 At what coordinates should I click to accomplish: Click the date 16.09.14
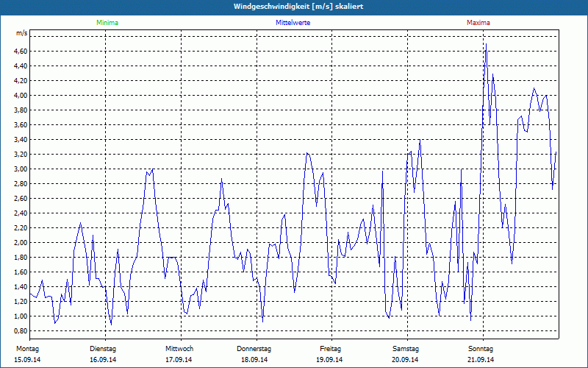click(x=103, y=360)
